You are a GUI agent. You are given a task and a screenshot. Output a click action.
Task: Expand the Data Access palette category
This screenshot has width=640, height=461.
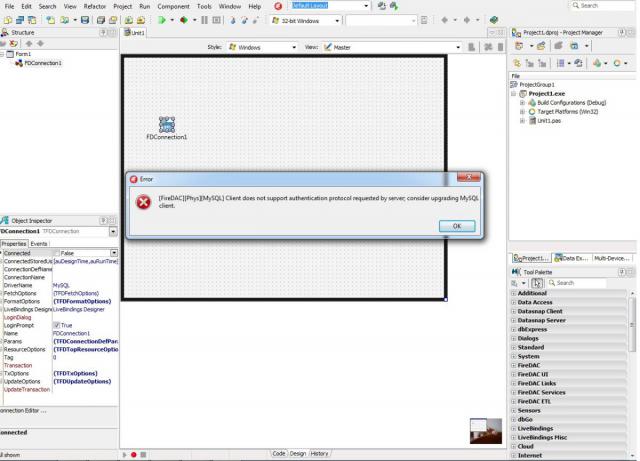(514, 303)
